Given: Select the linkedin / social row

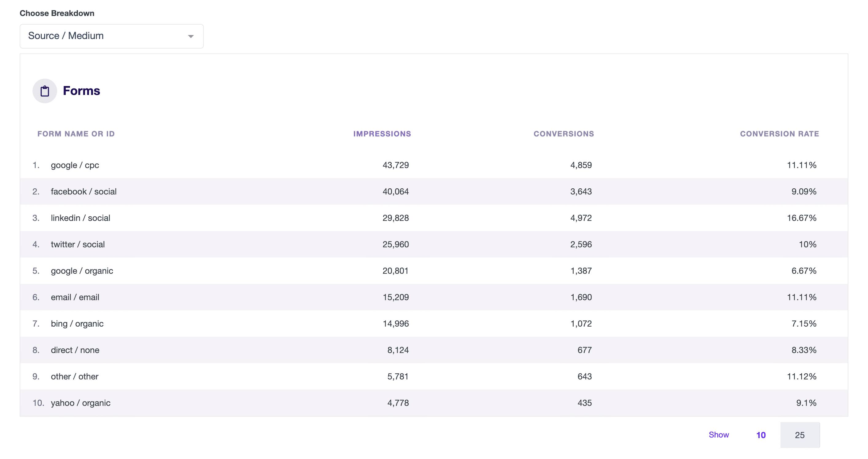Looking at the screenshot, I should coord(434,218).
